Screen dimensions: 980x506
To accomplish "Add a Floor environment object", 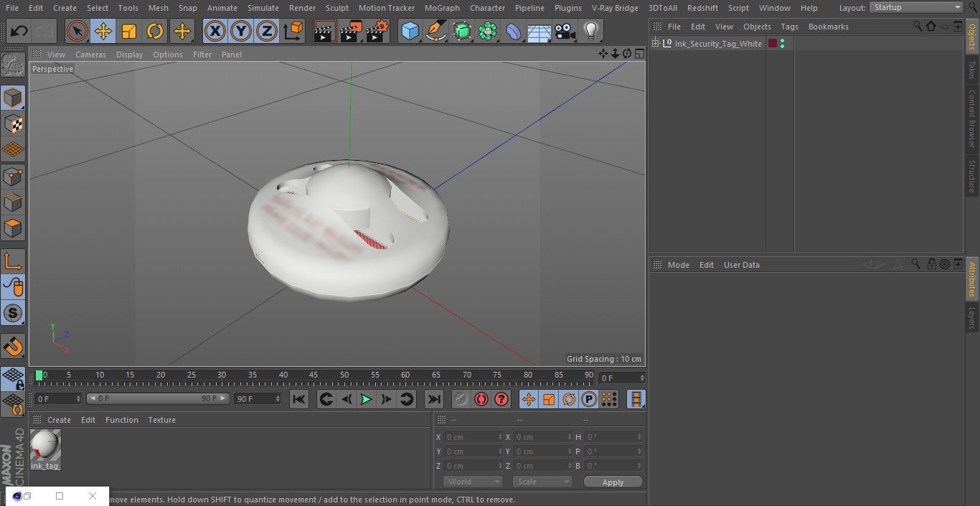I will 540,32.
